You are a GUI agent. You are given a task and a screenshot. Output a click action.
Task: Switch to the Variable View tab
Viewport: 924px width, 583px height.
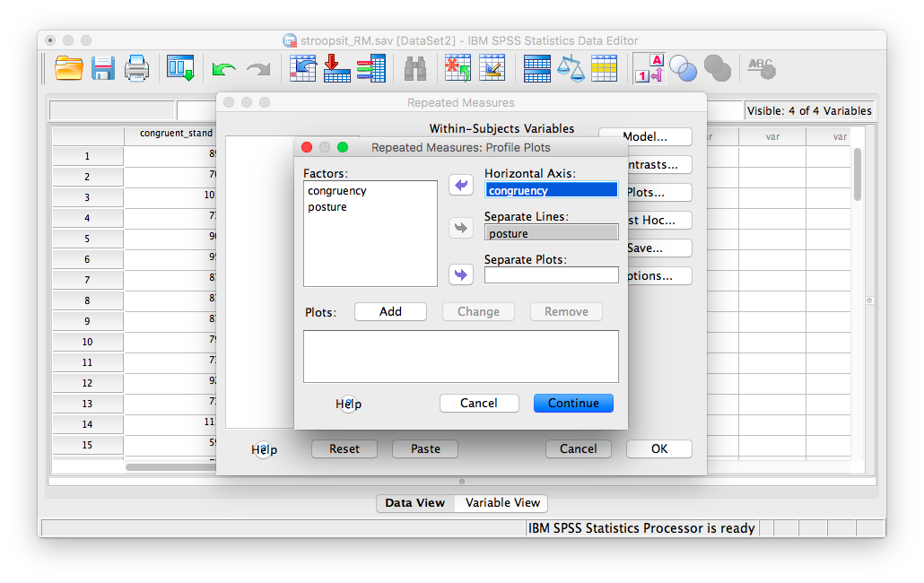point(502,503)
